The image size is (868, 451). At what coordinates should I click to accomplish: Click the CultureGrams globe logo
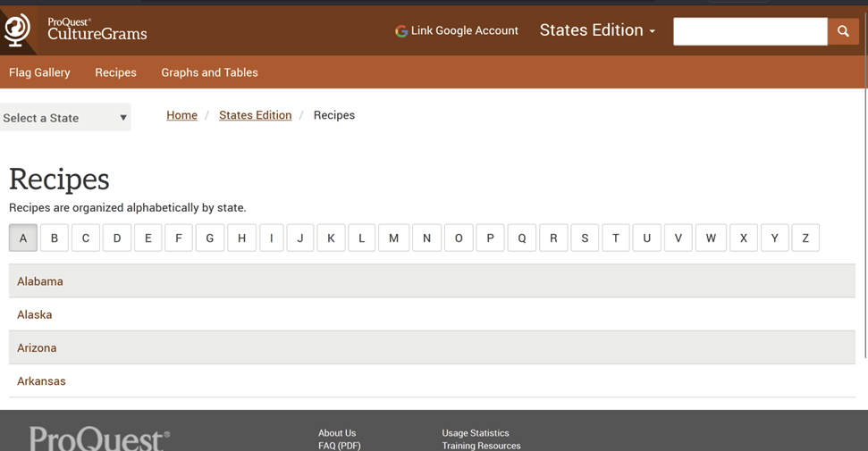coord(17,30)
